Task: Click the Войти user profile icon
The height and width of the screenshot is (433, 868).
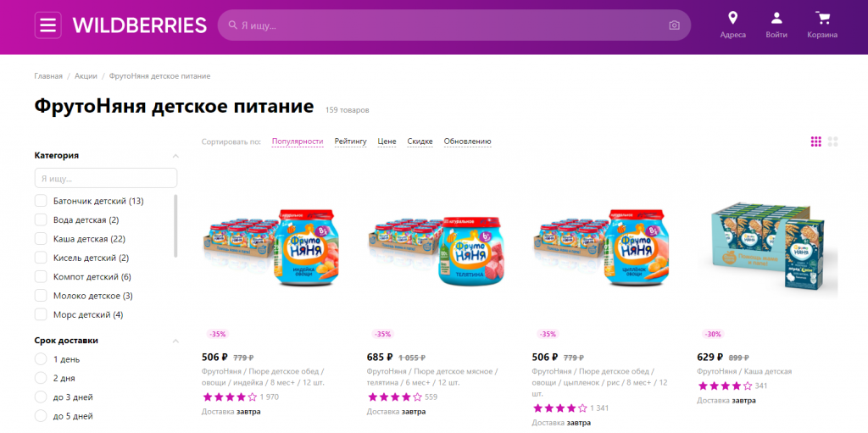Action: [776, 19]
